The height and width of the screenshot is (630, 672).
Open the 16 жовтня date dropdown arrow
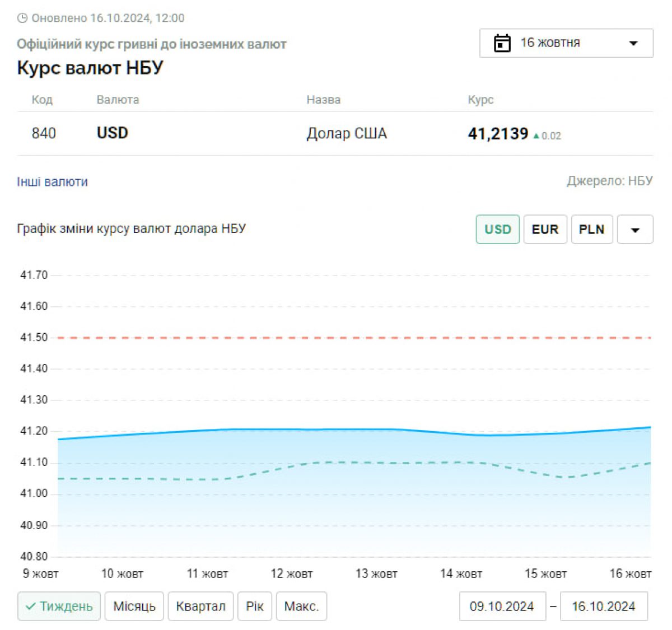pyautogui.click(x=633, y=43)
